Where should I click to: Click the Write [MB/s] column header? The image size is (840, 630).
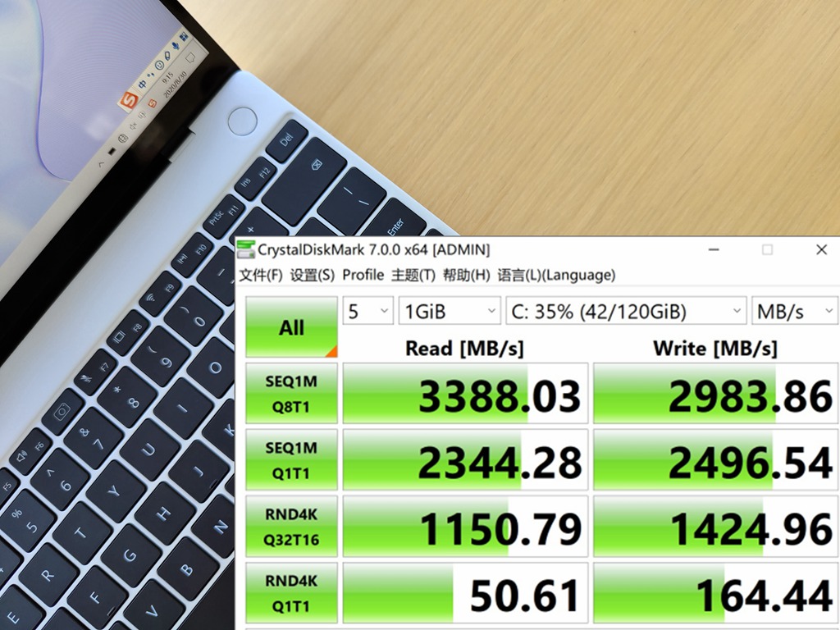(715, 349)
